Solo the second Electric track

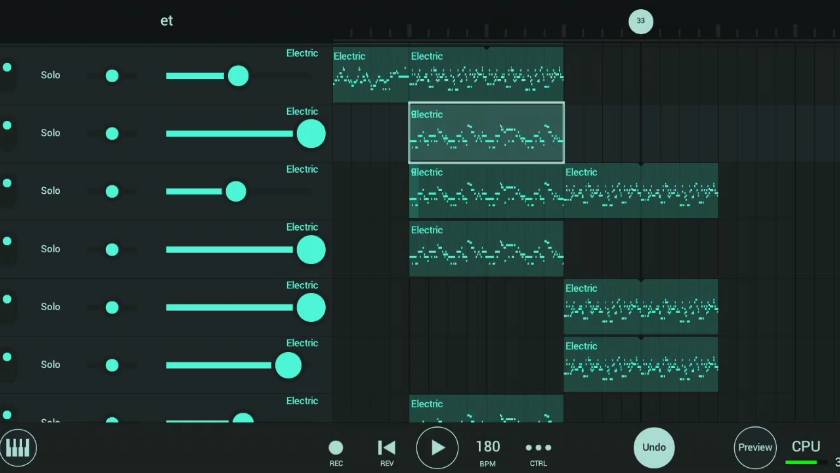pyautogui.click(x=50, y=133)
